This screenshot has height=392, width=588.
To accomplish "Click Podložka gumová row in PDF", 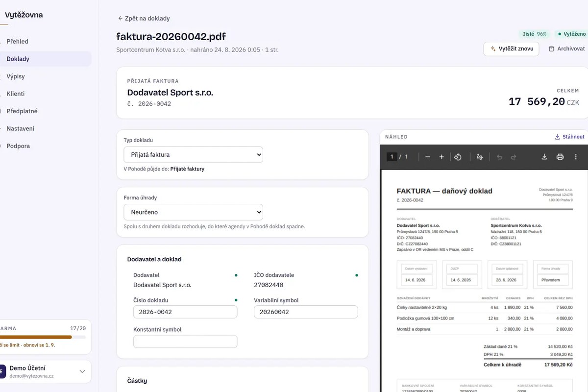I will (484, 318).
